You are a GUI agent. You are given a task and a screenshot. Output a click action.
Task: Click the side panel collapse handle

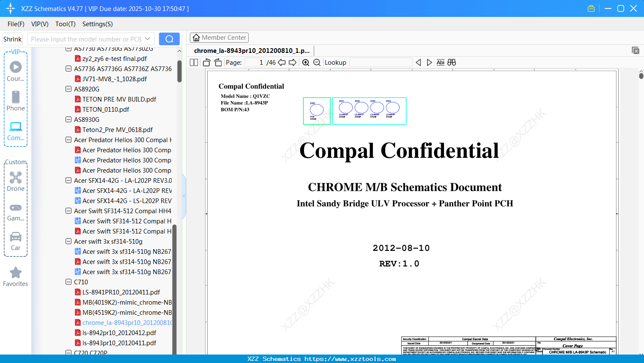pyautogui.click(x=184, y=196)
